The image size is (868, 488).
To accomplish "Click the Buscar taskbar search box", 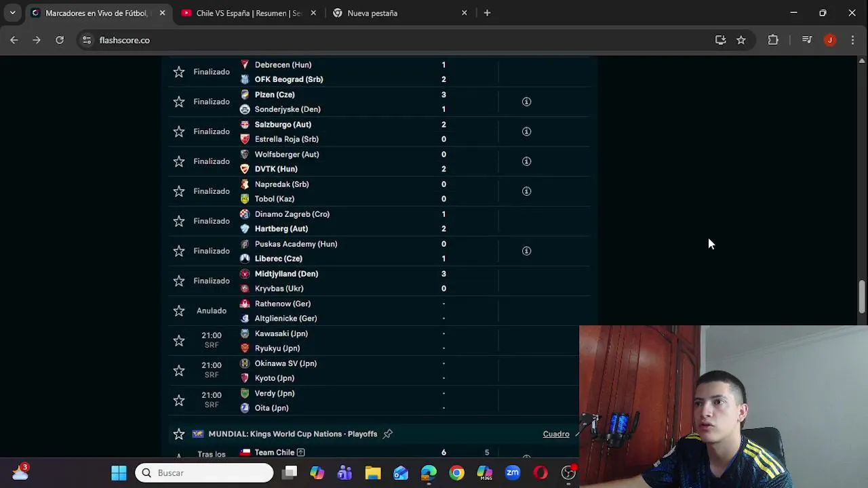I will tap(204, 472).
